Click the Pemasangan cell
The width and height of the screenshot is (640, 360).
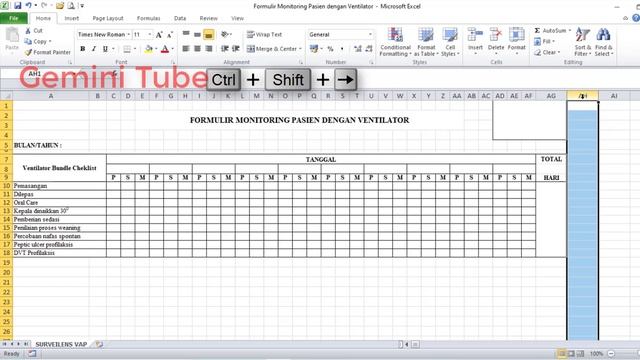tap(60, 186)
